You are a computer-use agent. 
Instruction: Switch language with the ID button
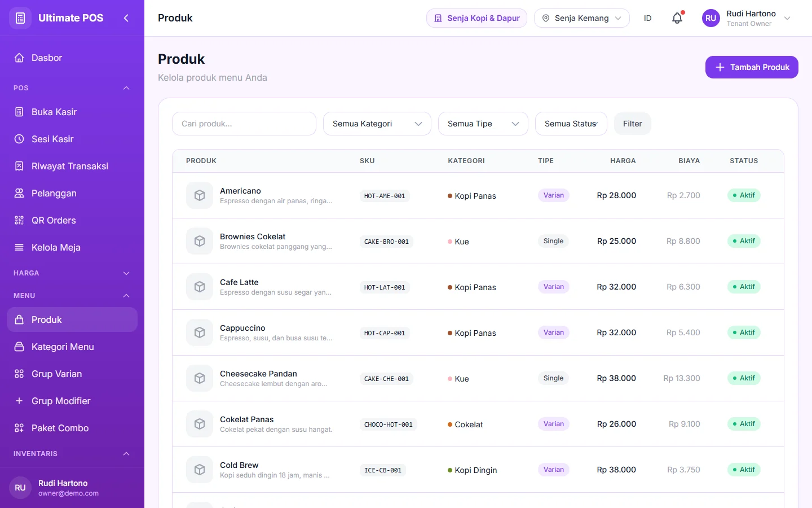click(648, 18)
